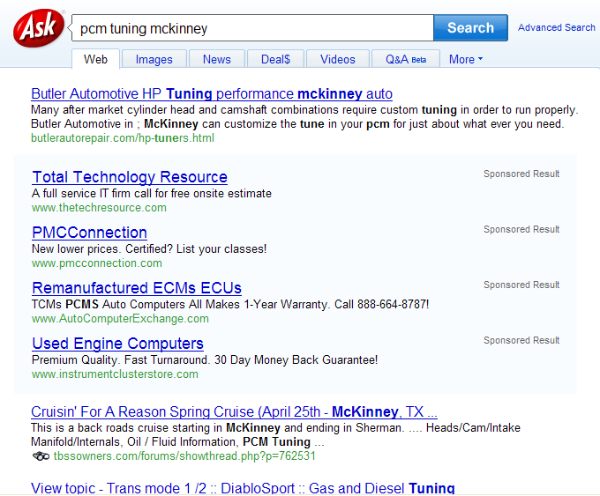Switch to the Images tab
Screen dimensions: 600x496
pyautogui.click(x=154, y=59)
